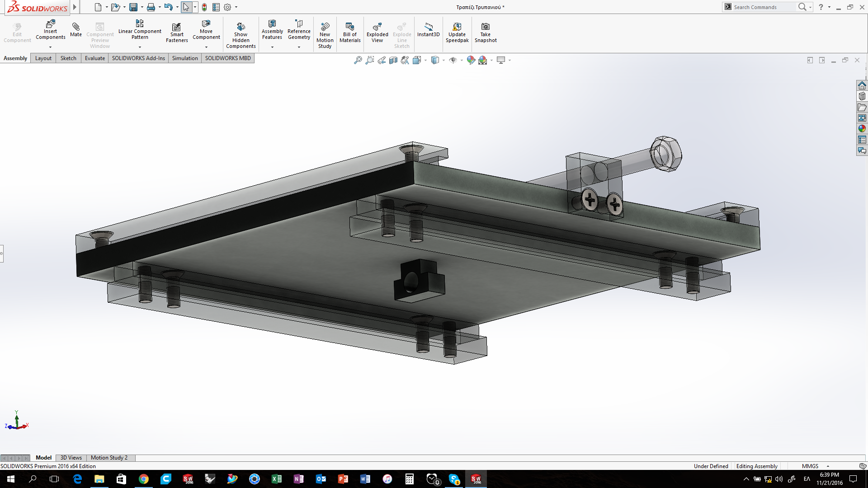
Task: Open the Update Speedpak tool
Action: (x=457, y=33)
